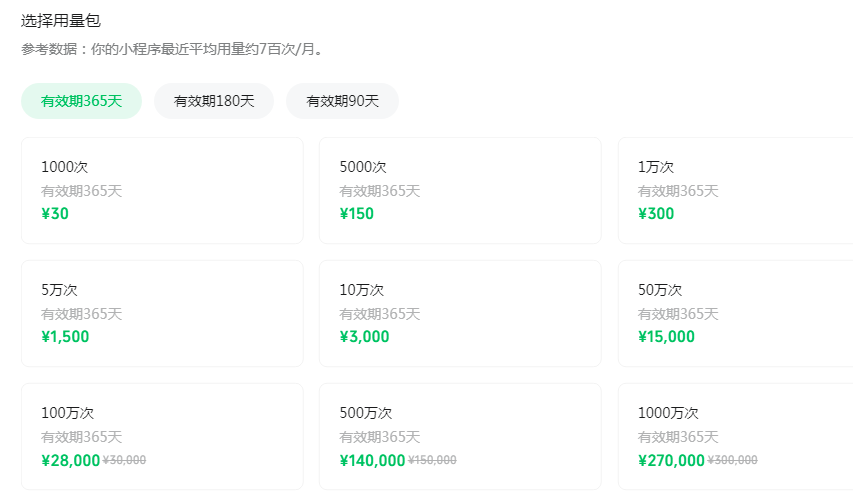Click the strikethrough ¥150,000 original price
Viewport: 853px width, 496px height.
(432, 461)
